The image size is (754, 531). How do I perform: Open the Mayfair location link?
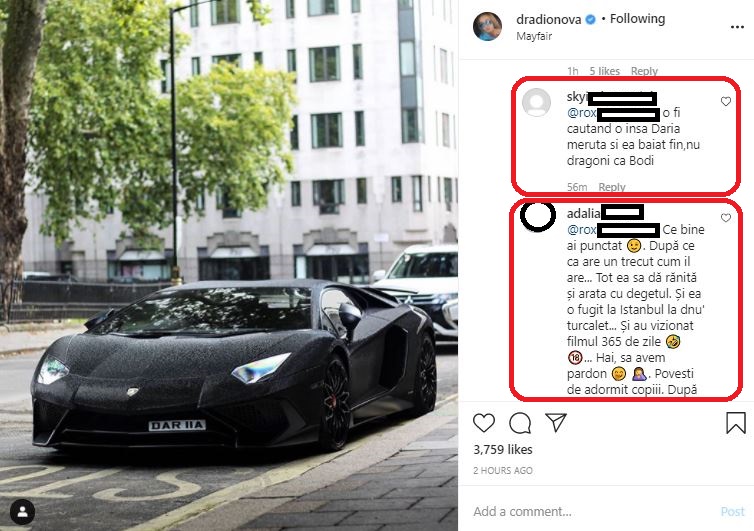(x=534, y=36)
